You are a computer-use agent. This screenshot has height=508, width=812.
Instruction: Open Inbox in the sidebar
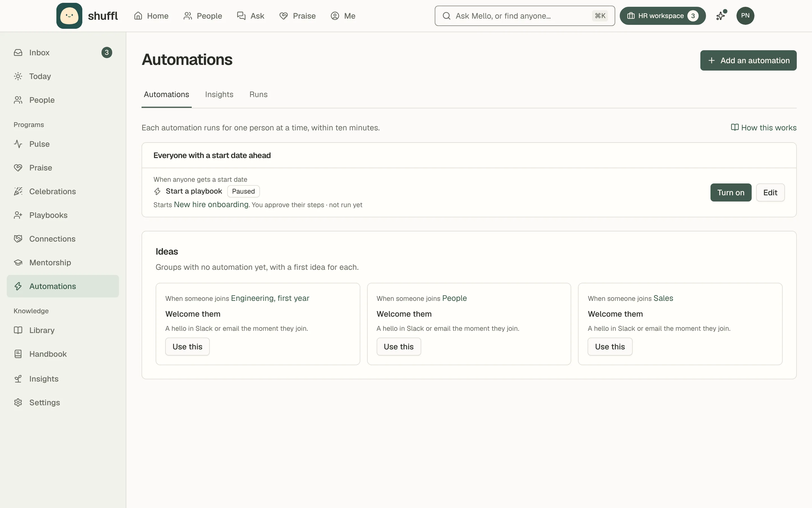click(63, 52)
